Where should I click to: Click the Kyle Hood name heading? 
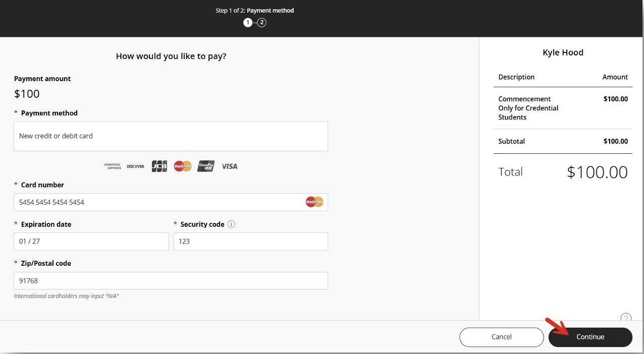tap(563, 52)
